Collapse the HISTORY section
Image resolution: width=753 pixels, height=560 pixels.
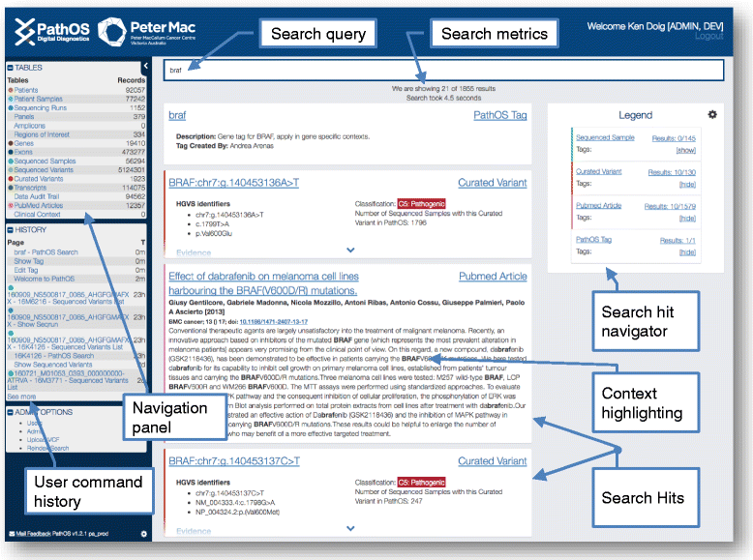click(11, 229)
